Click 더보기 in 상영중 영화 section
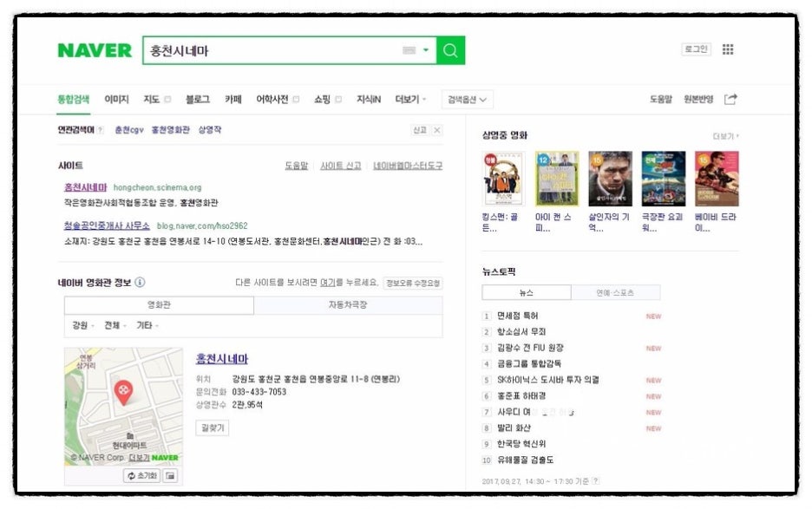This screenshot has height=509, width=812. pyautogui.click(x=725, y=136)
